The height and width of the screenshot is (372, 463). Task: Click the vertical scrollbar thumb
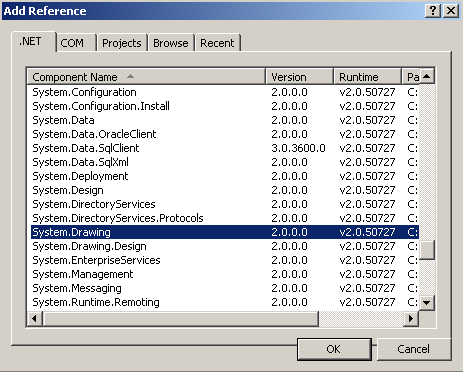[x=427, y=249]
